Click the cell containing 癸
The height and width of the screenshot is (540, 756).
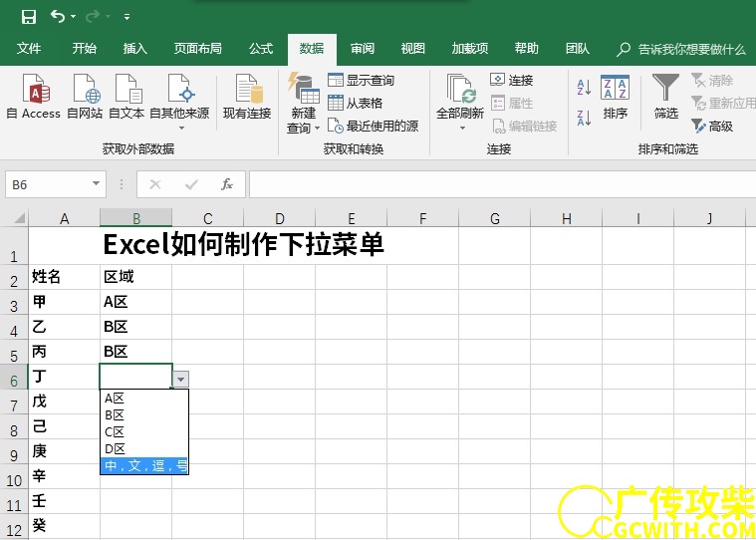(x=64, y=525)
